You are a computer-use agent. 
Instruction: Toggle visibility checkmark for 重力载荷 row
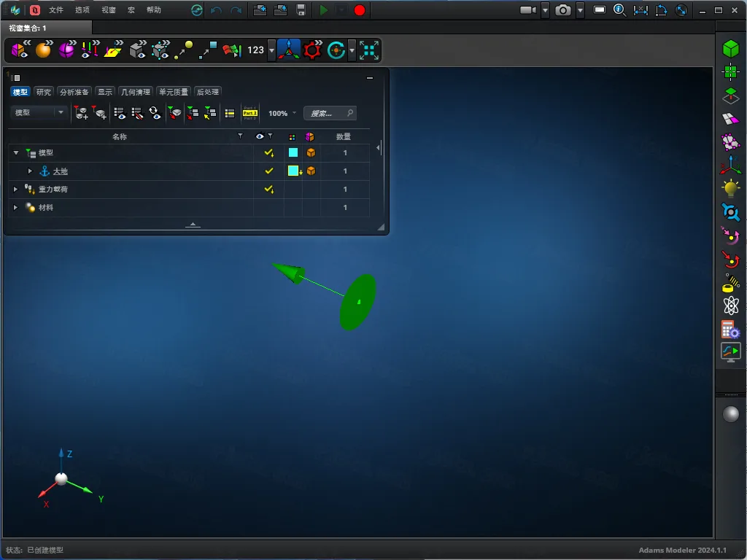268,190
